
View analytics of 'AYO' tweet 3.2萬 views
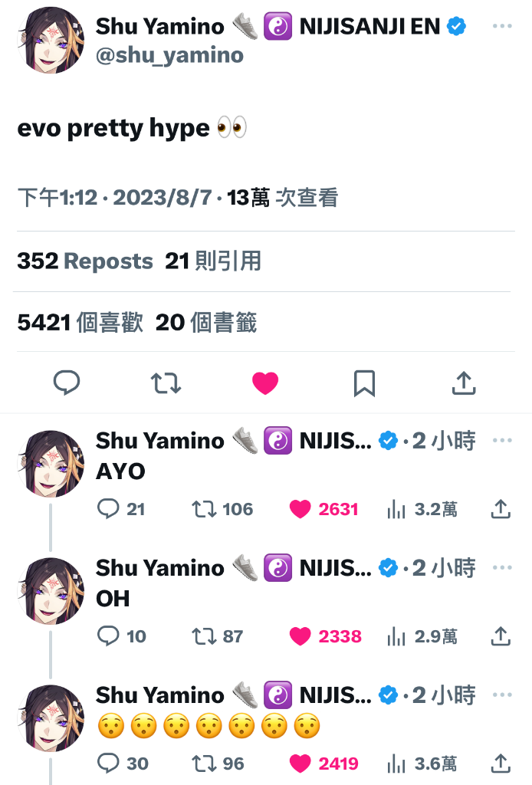click(x=422, y=510)
